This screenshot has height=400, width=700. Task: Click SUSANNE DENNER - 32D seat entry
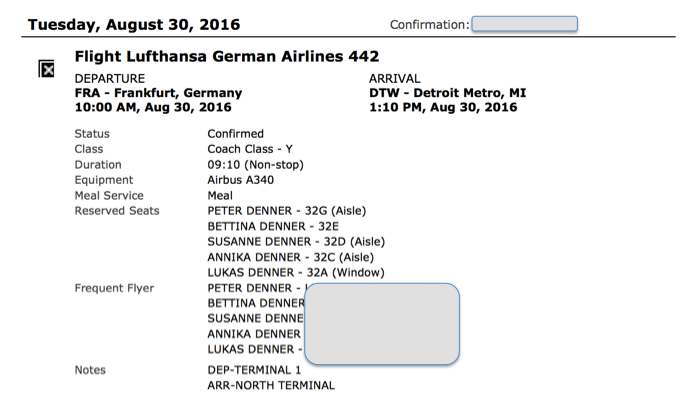(x=296, y=242)
